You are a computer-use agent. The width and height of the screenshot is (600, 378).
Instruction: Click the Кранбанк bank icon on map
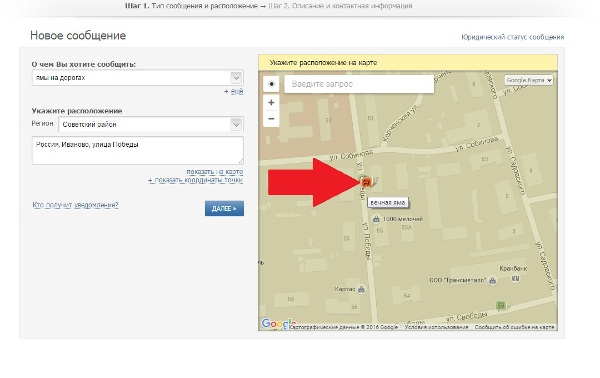[515, 279]
